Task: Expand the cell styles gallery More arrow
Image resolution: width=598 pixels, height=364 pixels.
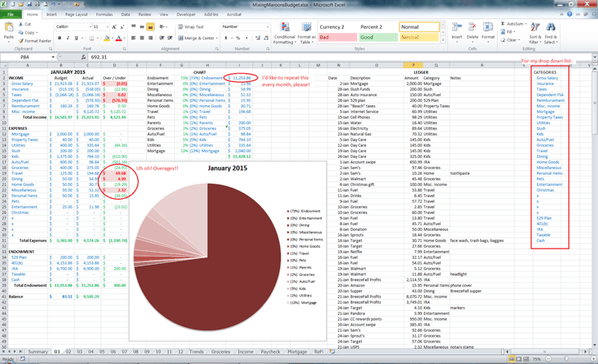Action: tap(443, 39)
